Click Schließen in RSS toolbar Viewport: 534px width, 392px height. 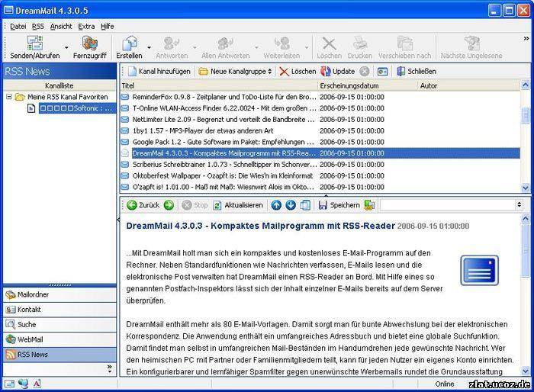(x=417, y=72)
